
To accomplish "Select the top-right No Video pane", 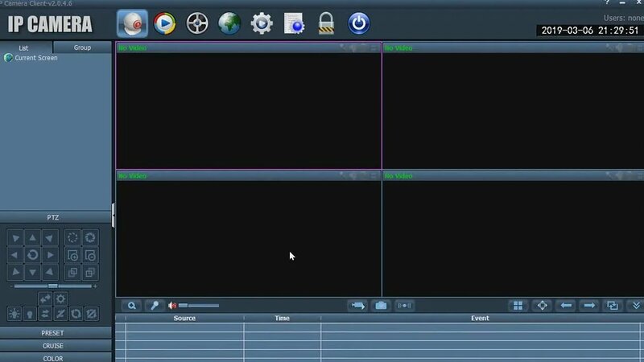I will tap(513, 105).
